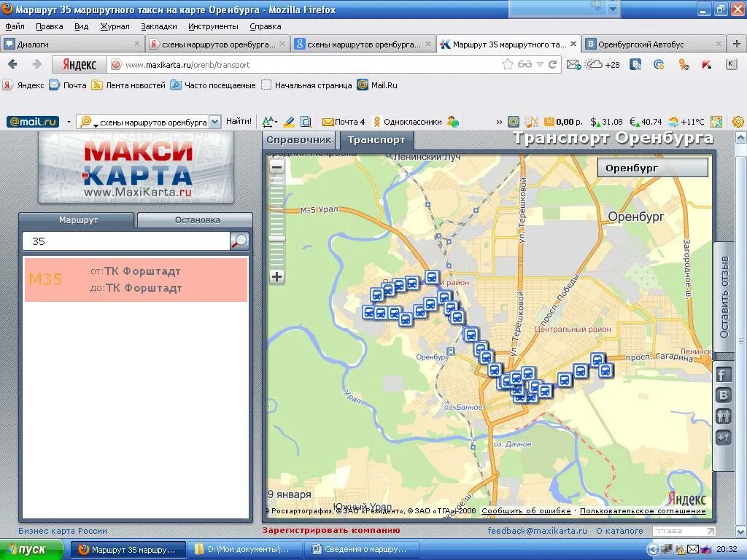Viewport: 747px width, 560px height.
Task: Click the О каталоге link
Action: tap(619, 531)
